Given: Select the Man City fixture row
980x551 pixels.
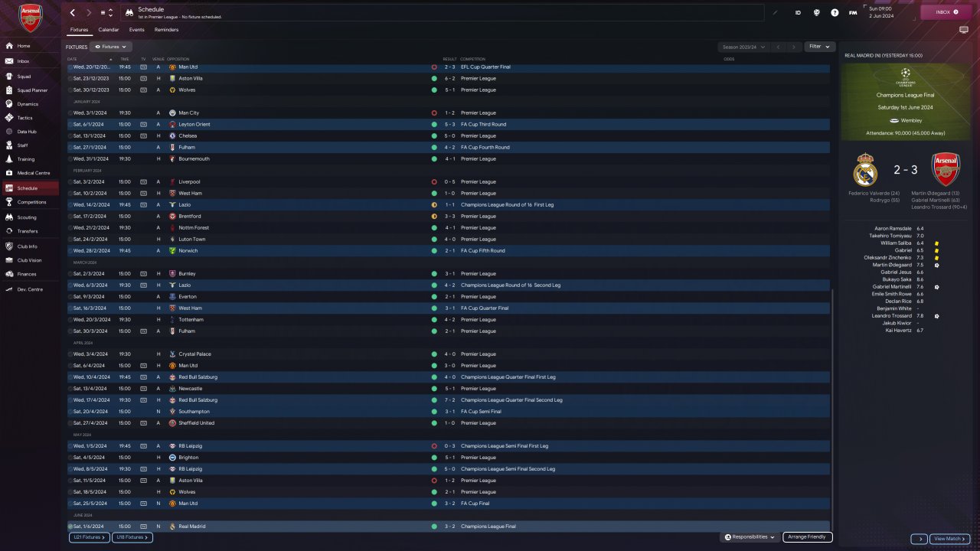Looking at the screenshot, I should [448, 112].
